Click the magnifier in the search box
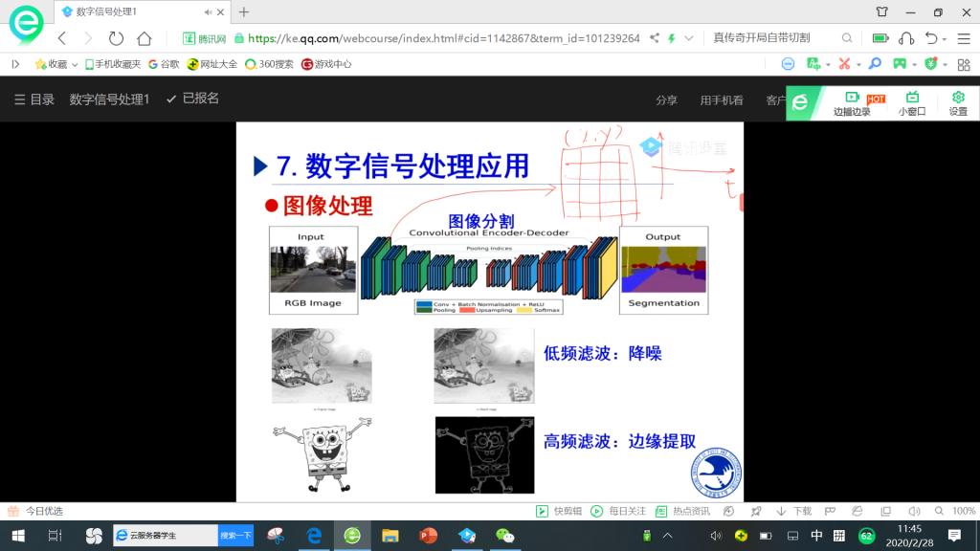This screenshot has width=980, height=551. coord(847,38)
